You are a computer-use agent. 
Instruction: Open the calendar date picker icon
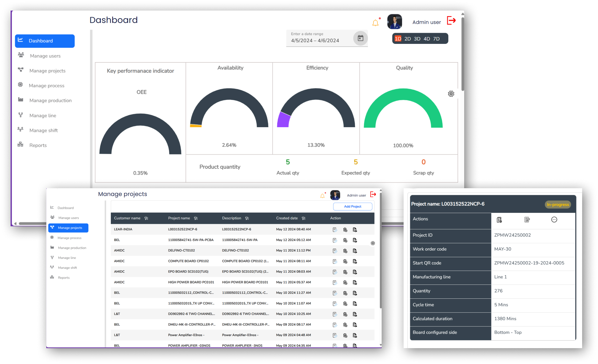click(360, 38)
